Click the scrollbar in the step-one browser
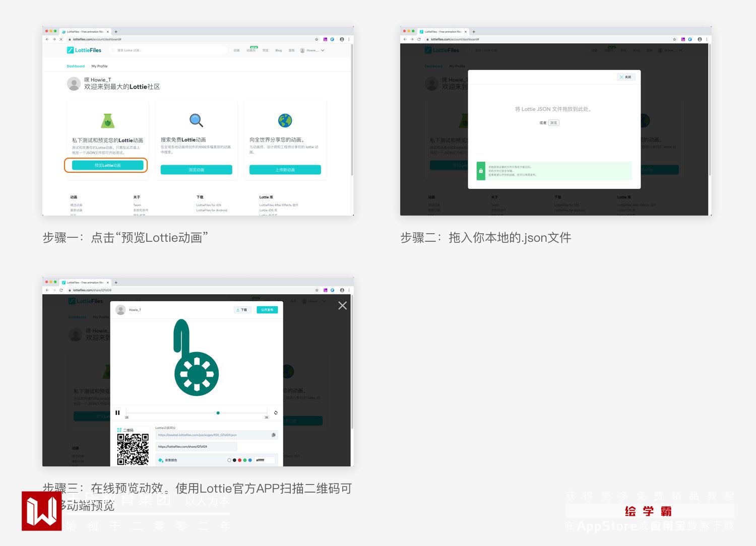The height and width of the screenshot is (546, 756). (352, 110)
